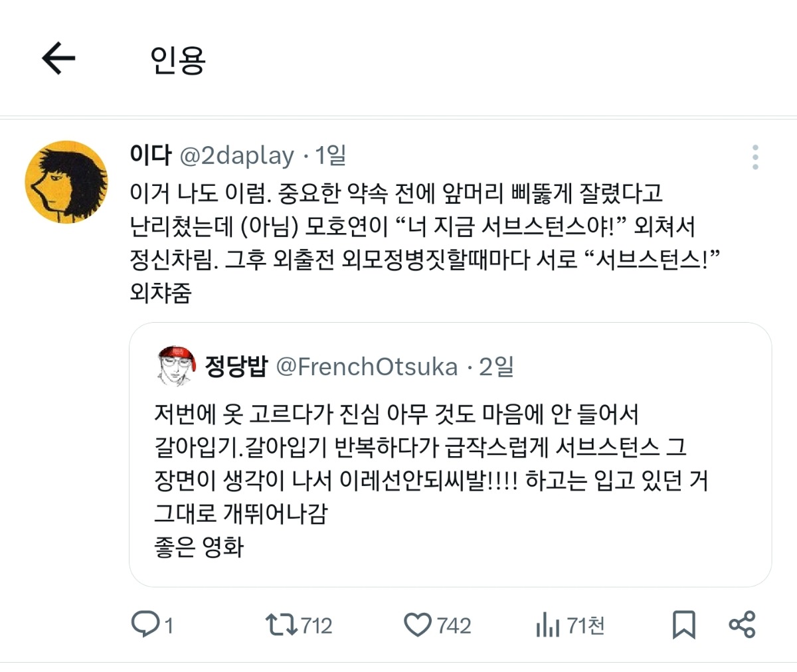Tap 정당밥's small profile picture
Screen dimensions: 797x672
(176, 366)
